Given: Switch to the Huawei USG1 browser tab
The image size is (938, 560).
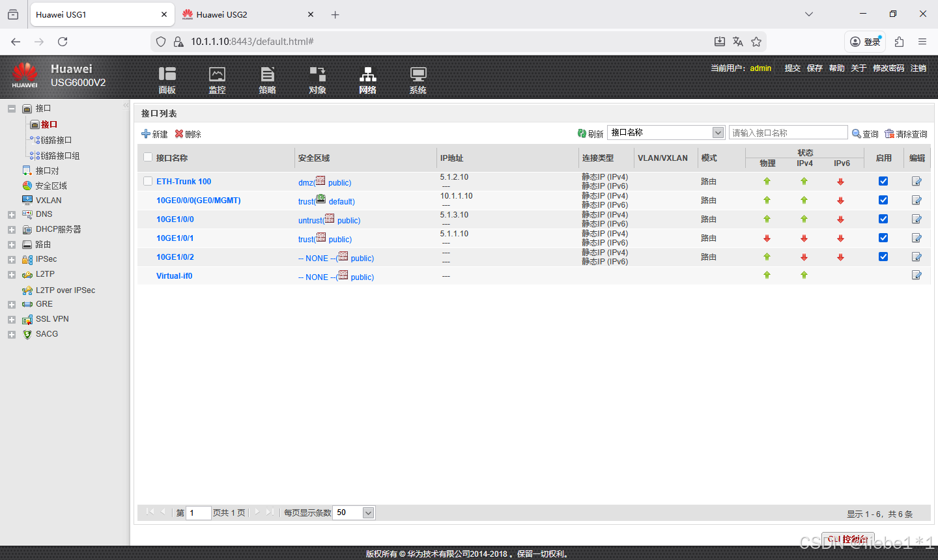Looking at the screenshot, I should click(101, 14).
